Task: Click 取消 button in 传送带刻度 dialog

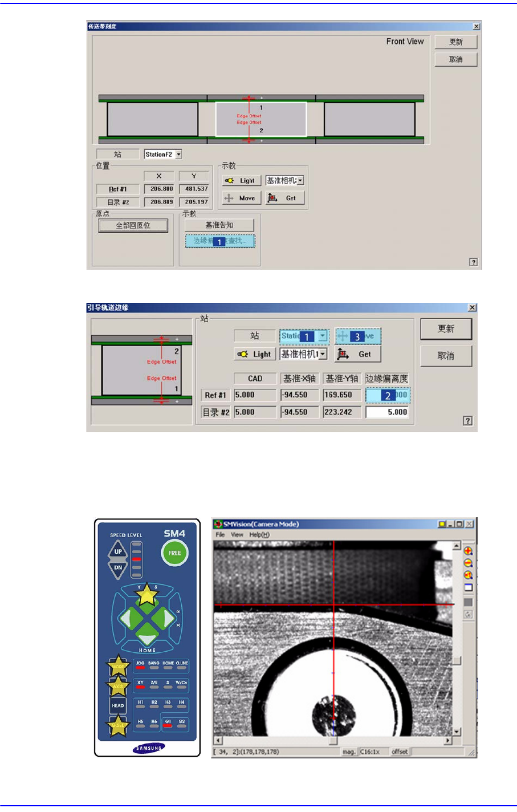Action: coord(456,59)
